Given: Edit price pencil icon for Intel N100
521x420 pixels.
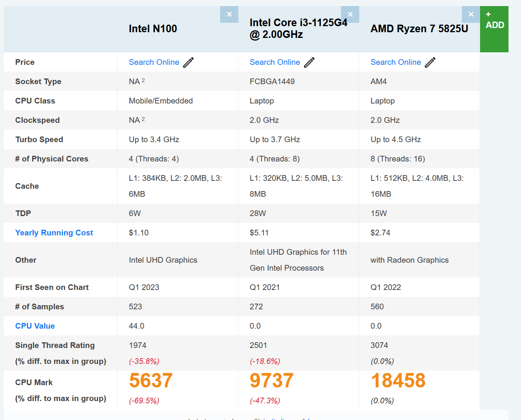Looking at the screenshot, I should tap(188, 62).
